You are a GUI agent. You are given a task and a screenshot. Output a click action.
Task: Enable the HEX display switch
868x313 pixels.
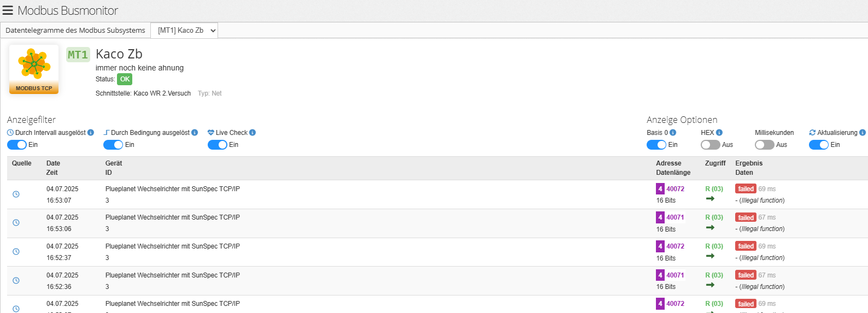[711, 145]
